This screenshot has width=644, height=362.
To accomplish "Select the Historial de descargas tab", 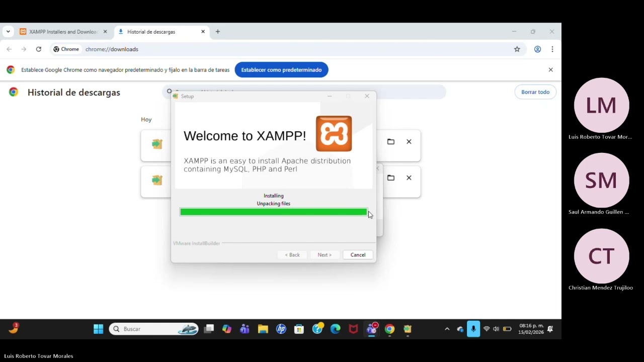I will [162, 32].
